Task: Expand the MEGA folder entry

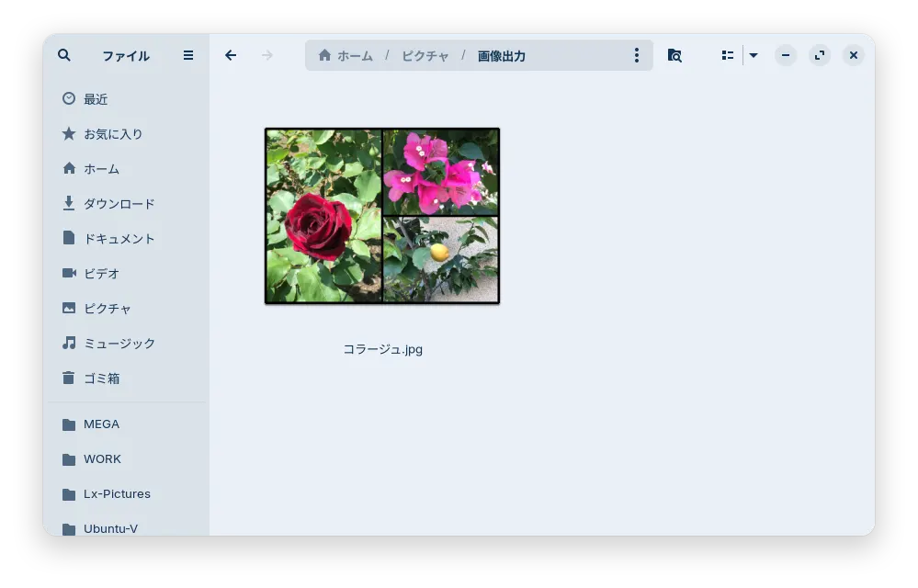Action: (x=101, y=424)
